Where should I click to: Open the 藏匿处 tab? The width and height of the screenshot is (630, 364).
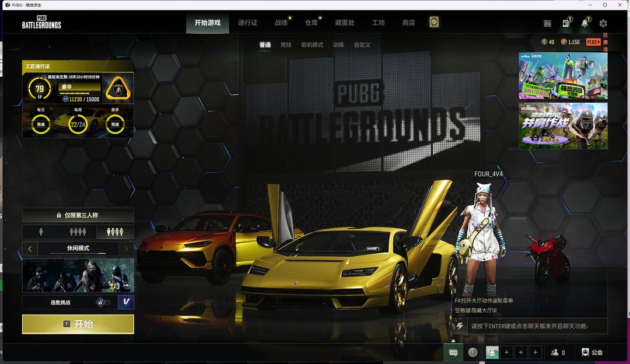tap(345, 23)
